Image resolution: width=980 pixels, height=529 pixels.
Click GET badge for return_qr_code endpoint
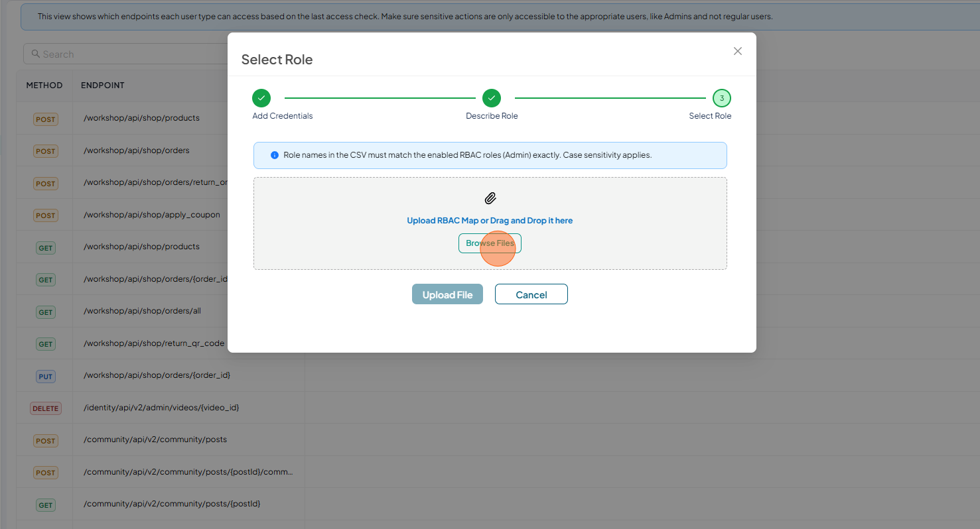point(45,344)
